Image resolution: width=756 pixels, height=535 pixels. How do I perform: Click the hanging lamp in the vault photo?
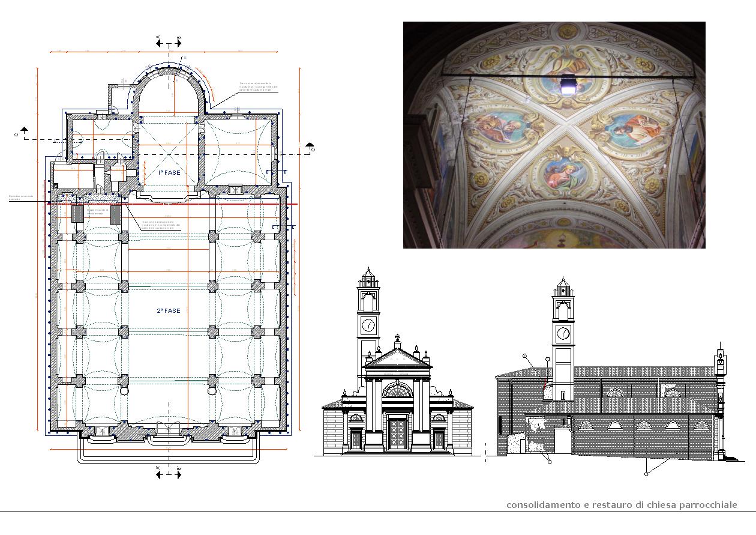pos(567,85)
